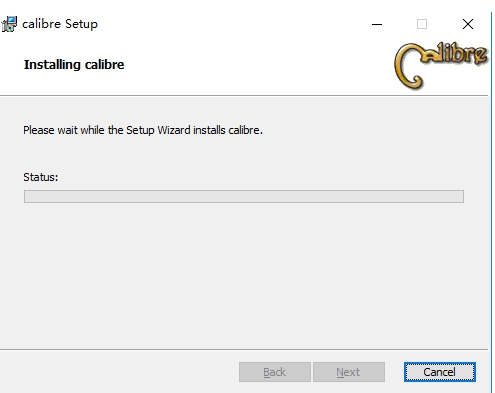495x393 pixels.
Task: Close the calibre Setup window
Action: click(x=468, y=24)
